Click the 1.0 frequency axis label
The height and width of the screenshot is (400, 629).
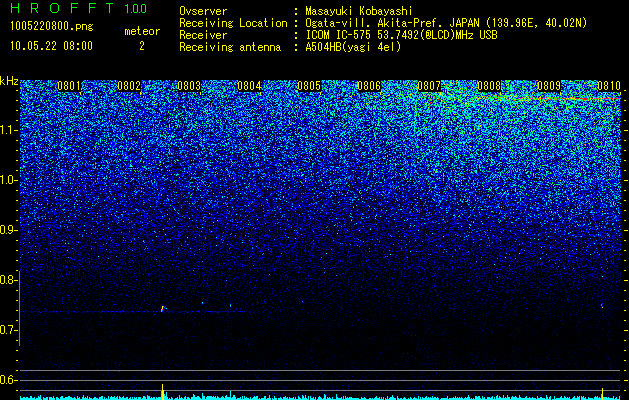(x=9, y=180)
